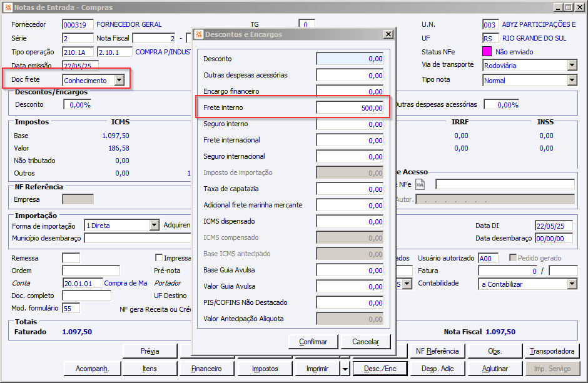Click the Acompanh. button
588x383 pixels.
coord(92,369)
